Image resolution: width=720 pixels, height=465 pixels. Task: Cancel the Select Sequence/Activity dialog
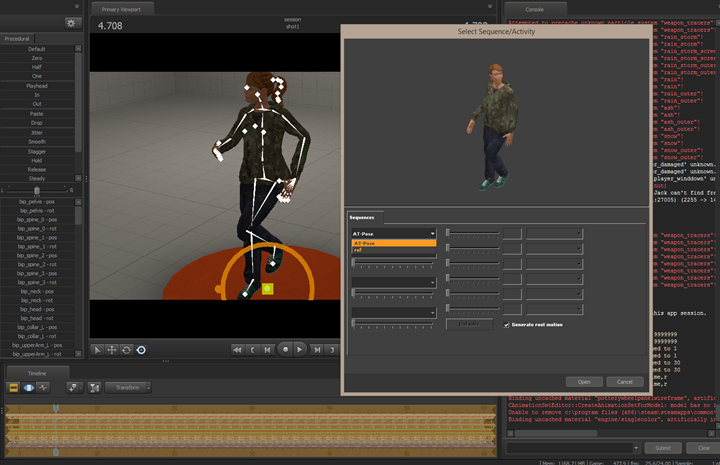click(x=624, y=382)
